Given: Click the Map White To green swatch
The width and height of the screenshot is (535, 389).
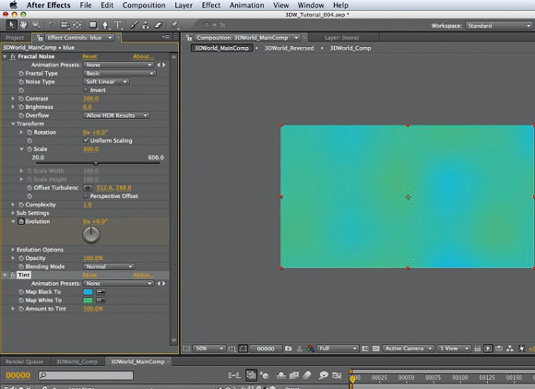Looking at the screenshot, I should (x=88, y=300).
